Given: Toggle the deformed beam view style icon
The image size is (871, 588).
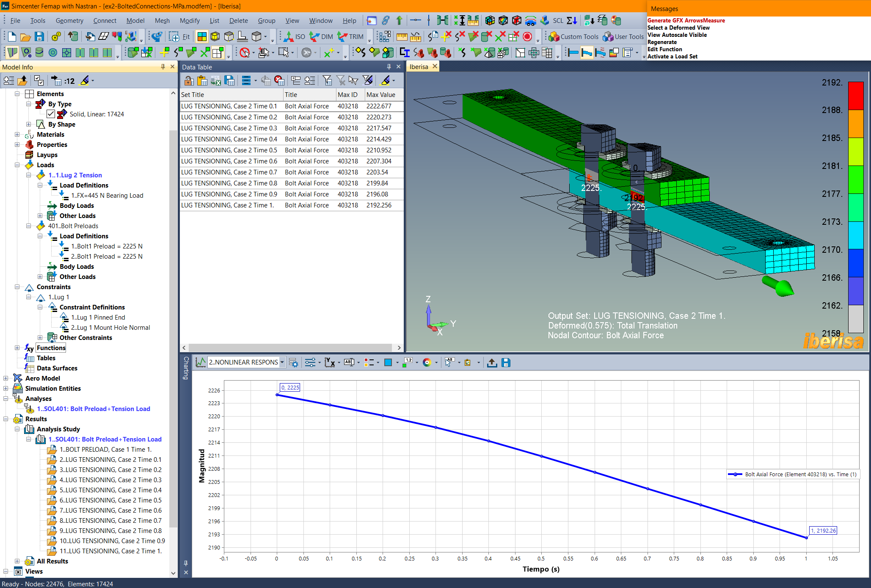Looking at the screenshot, I should pyautogui.click(x=587, y=52).
